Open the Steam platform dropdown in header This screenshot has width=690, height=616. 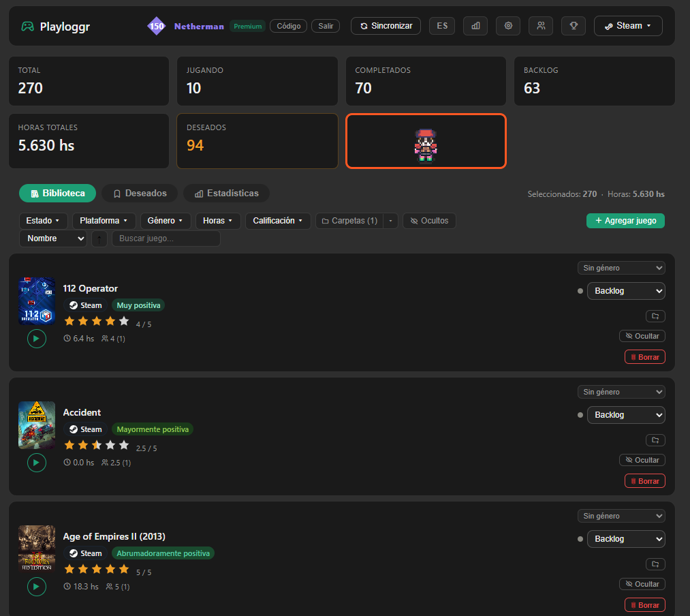628,26
